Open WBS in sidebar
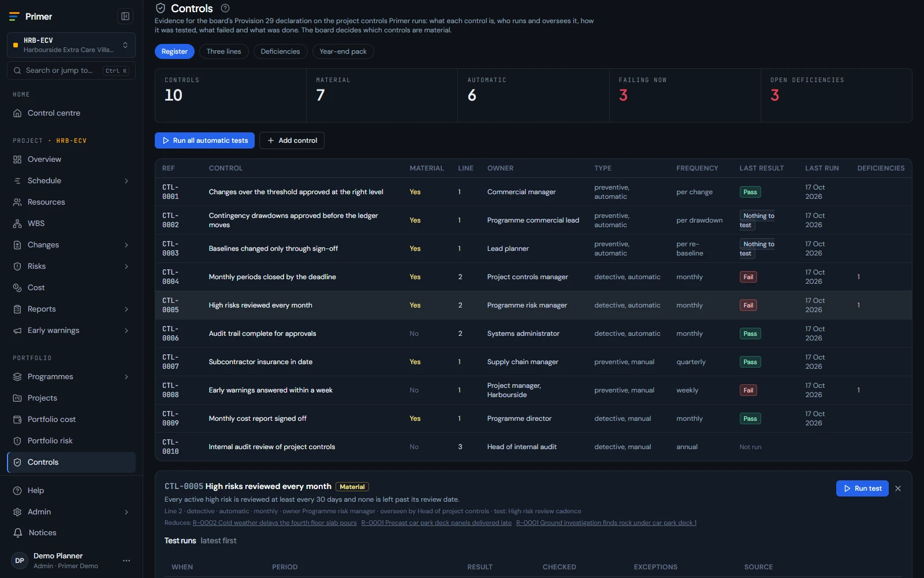 [x=71, y=224]
